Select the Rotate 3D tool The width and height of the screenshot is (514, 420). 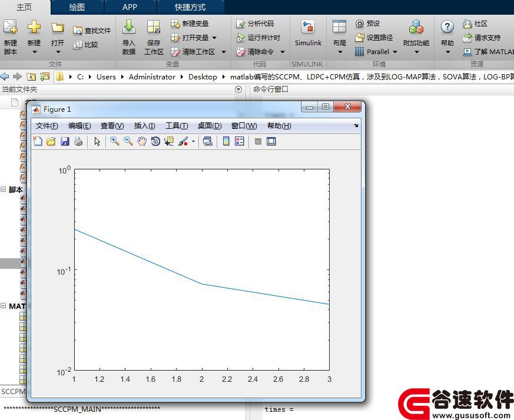pyautogui.click(x=155, y=141)
